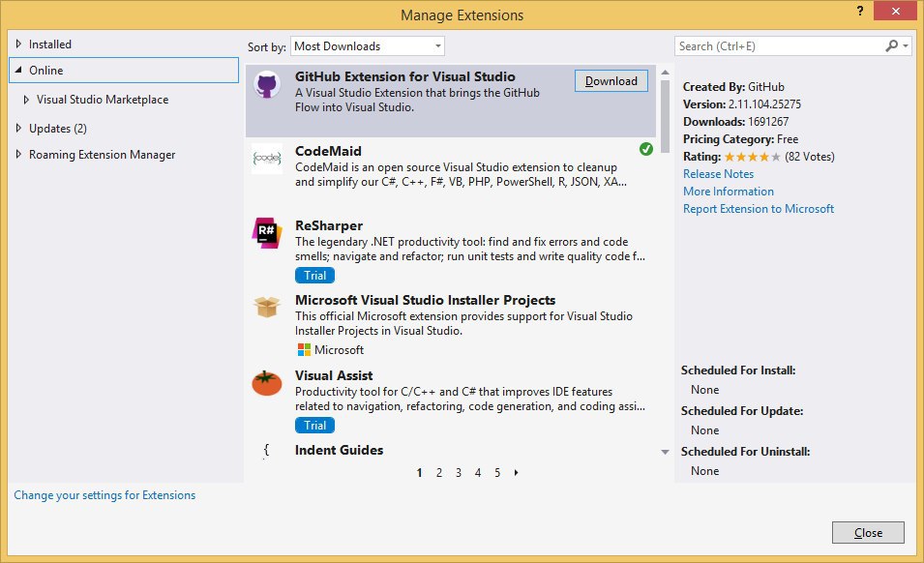Click the green installed checkmark on CodeMaid
This screenshot has height=563, width=924.
(646, 149)
